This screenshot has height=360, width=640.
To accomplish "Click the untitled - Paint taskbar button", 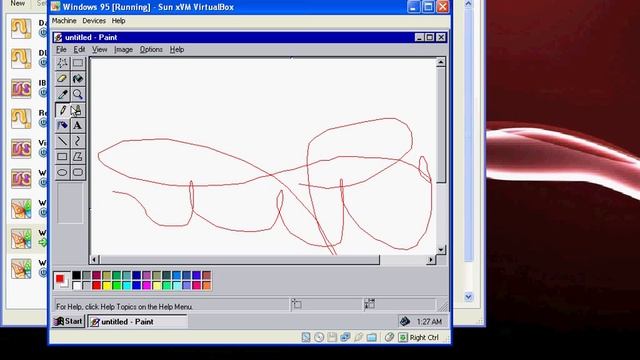I will click(x=138, y=322).
